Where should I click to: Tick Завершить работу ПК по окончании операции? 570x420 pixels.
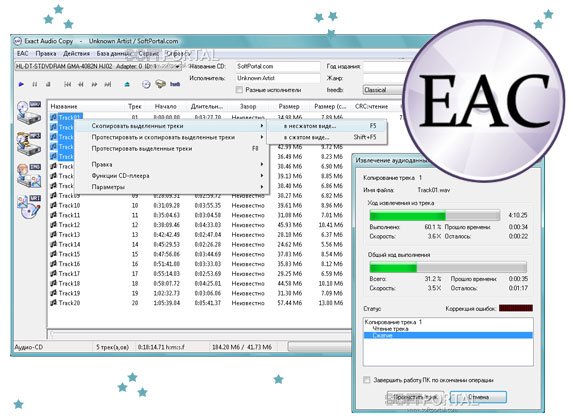coord(367,380)
